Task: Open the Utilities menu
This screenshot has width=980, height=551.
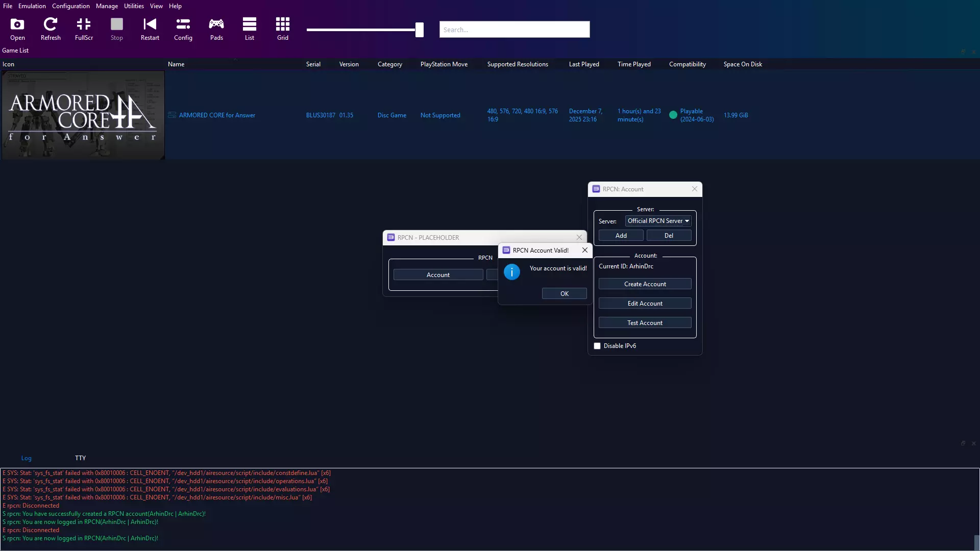Action: click(134, 6)
